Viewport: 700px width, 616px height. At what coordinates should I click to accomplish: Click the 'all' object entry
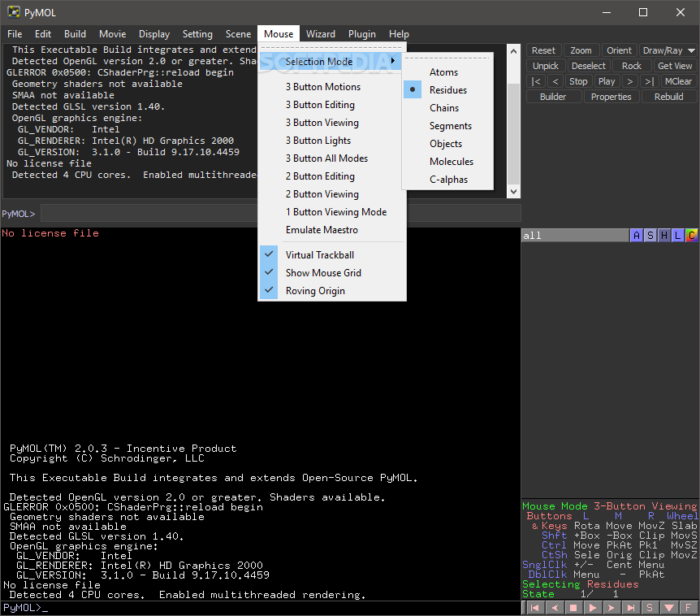coord(575,236)
